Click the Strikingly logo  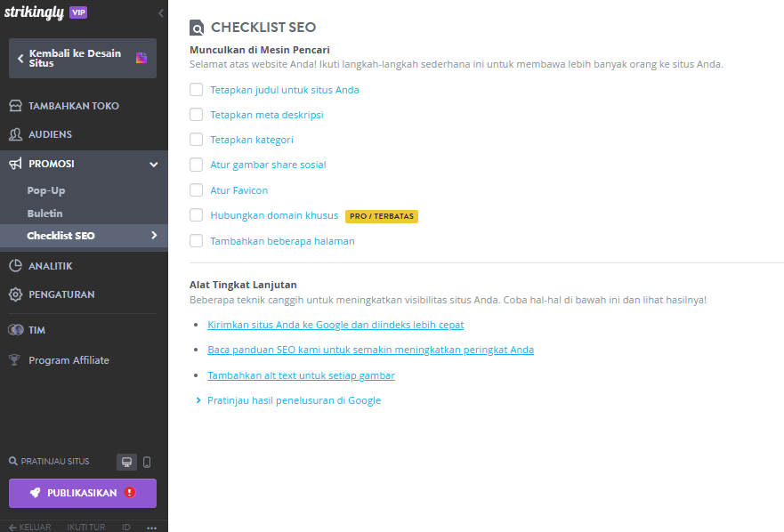(x=34, y=12)
